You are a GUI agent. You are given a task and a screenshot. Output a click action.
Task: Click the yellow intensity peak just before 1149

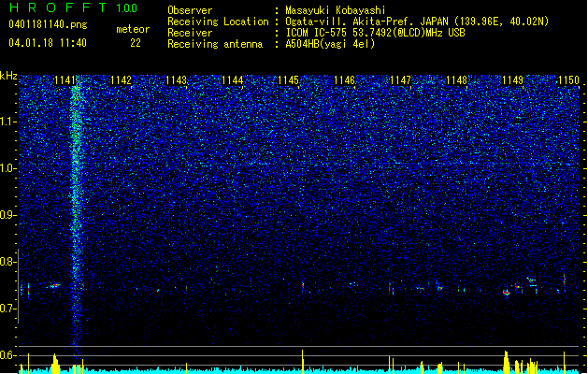[x=507, y=362]
